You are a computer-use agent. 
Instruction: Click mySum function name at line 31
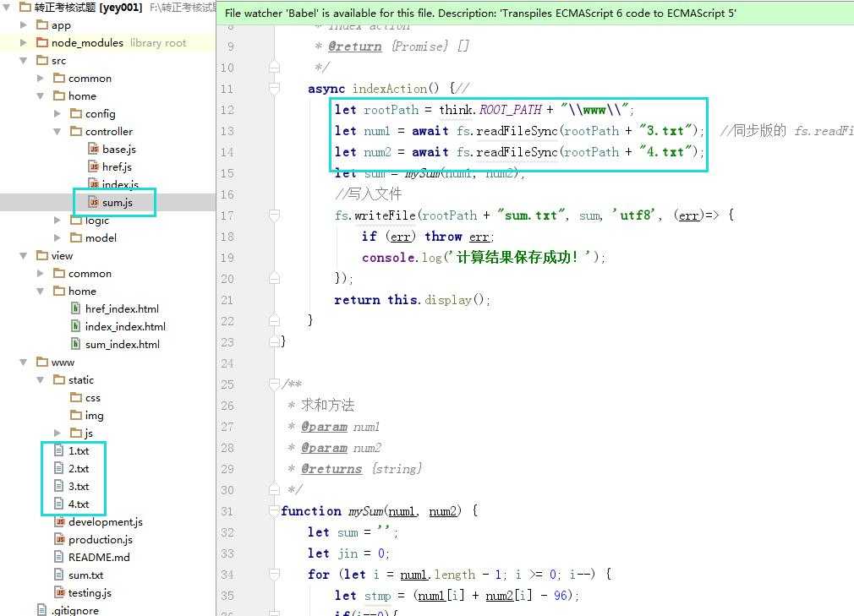[x=365, y=511]
